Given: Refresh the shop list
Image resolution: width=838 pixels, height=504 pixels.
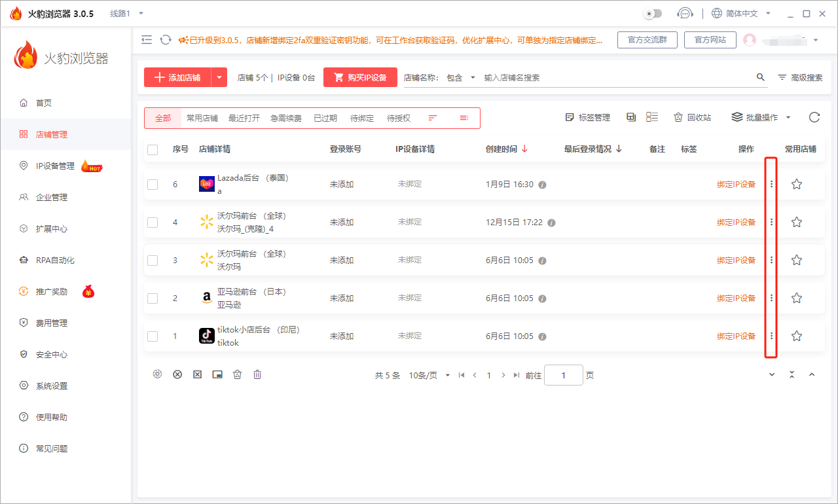Looking at the screenshot, I should [814, 117].
